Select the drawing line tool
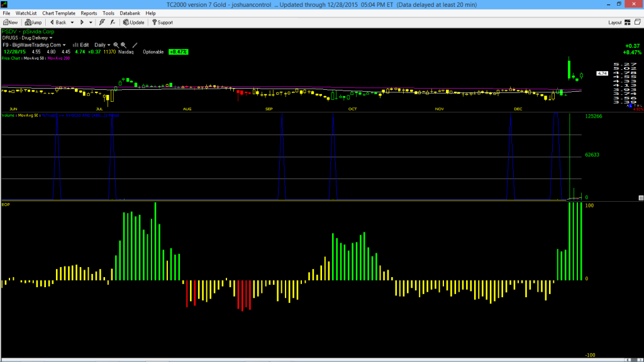 [x=135, y=45]
